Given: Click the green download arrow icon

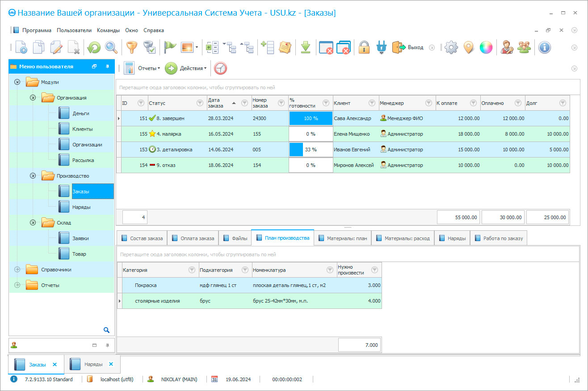Looking at the screenshot, I should pyautogui.click(x=306, y=47).
